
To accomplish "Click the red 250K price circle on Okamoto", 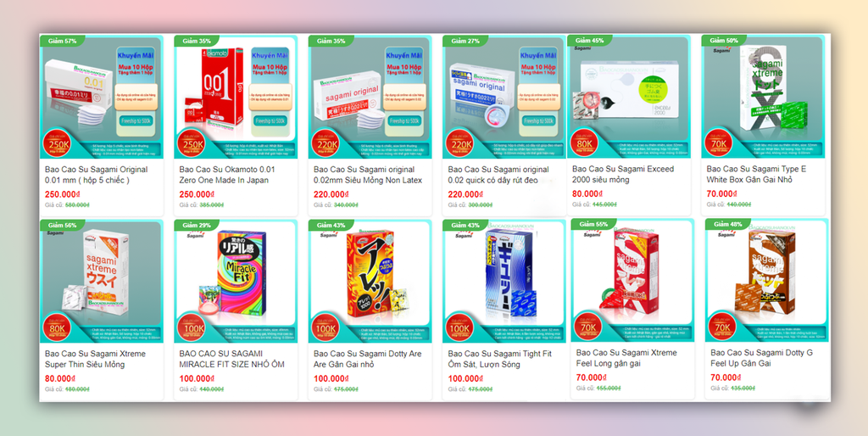I will pyautogui.click(x=191, y=143).
